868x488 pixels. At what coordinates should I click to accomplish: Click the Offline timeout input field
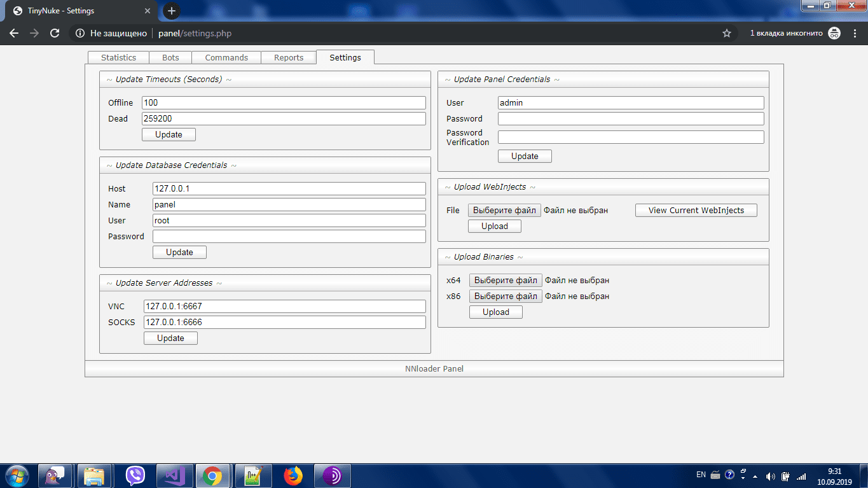click(x=284, y=102)
